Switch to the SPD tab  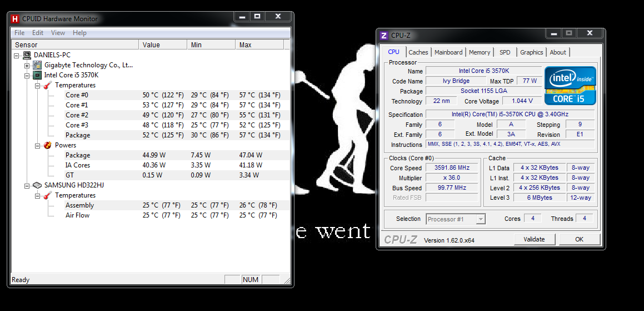[x=505, y=52]
